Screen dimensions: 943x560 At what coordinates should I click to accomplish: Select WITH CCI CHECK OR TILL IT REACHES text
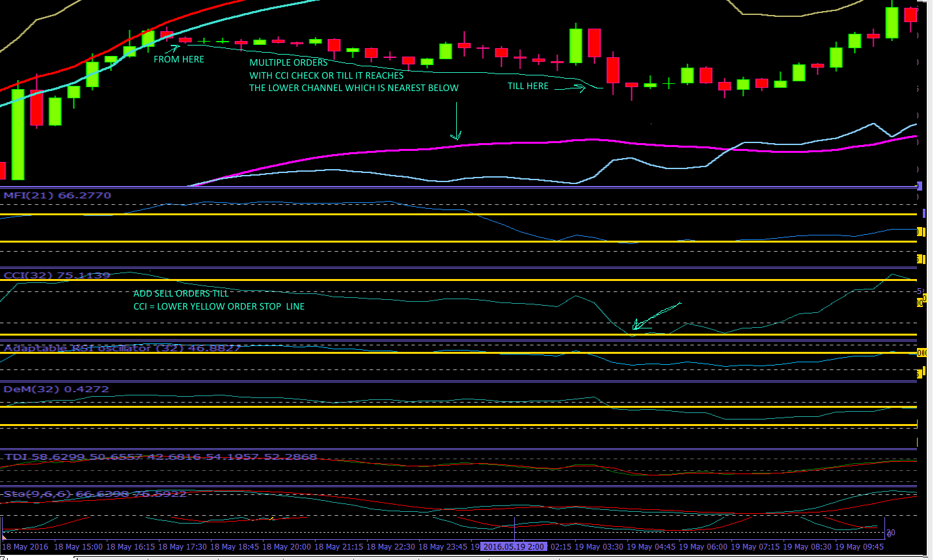coord(326,75)
